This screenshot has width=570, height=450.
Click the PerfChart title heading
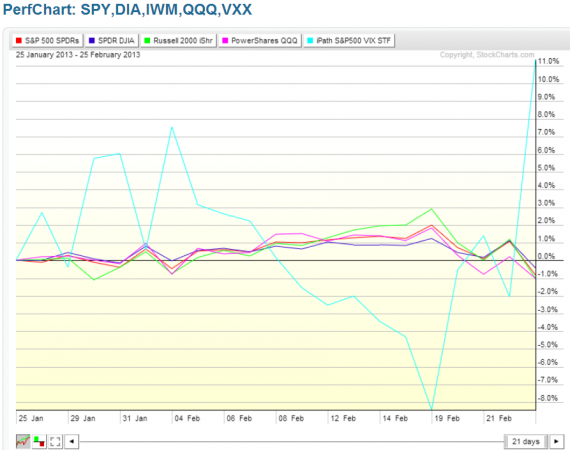coord(127,9)
